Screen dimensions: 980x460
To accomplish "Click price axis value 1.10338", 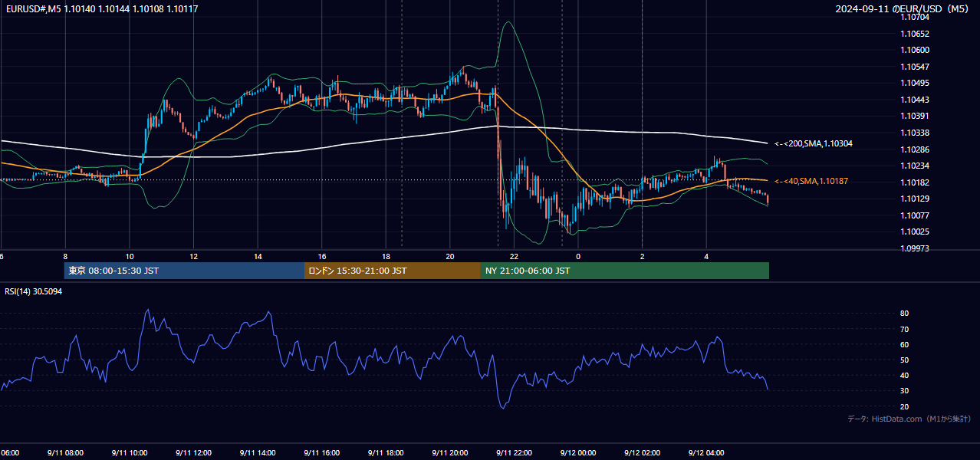I will click(916, 133).
